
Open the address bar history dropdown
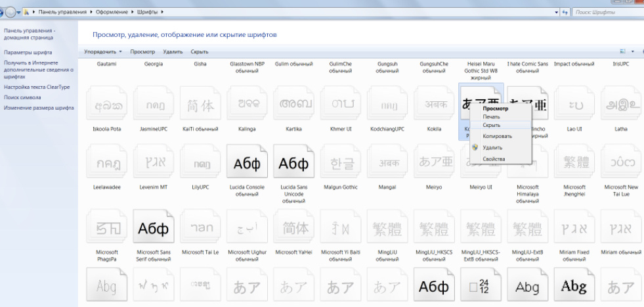(x=557, y=12)
